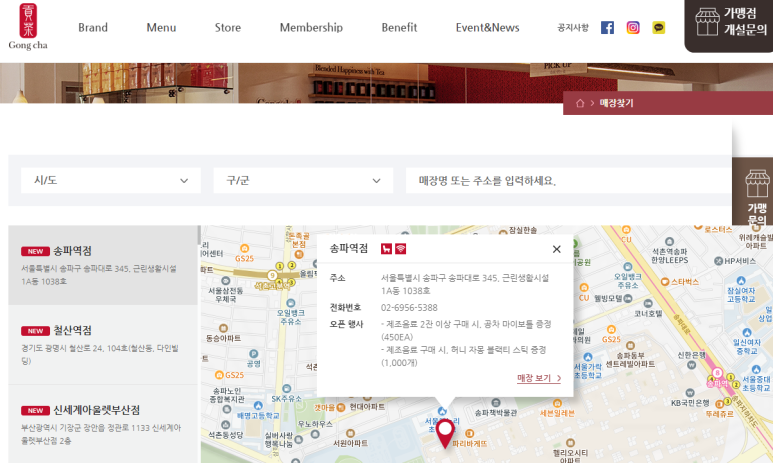Image resolution: width=773 pixels, height=463 pixels.
Task: Click the NEW badge beside 철산역점
Action: pos(35,331)
